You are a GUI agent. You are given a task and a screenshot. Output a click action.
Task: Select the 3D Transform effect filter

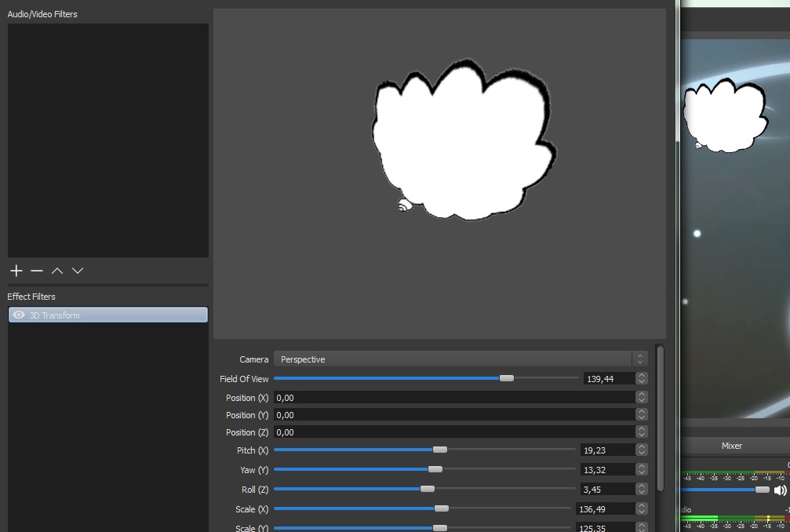coord(108,315)
